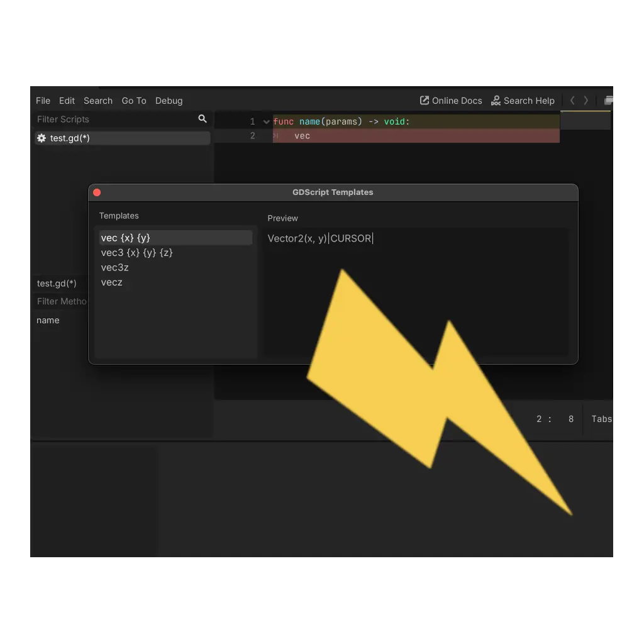Open the Go To menu
Screen dimensions: 644x644
[x=134, y=101]
